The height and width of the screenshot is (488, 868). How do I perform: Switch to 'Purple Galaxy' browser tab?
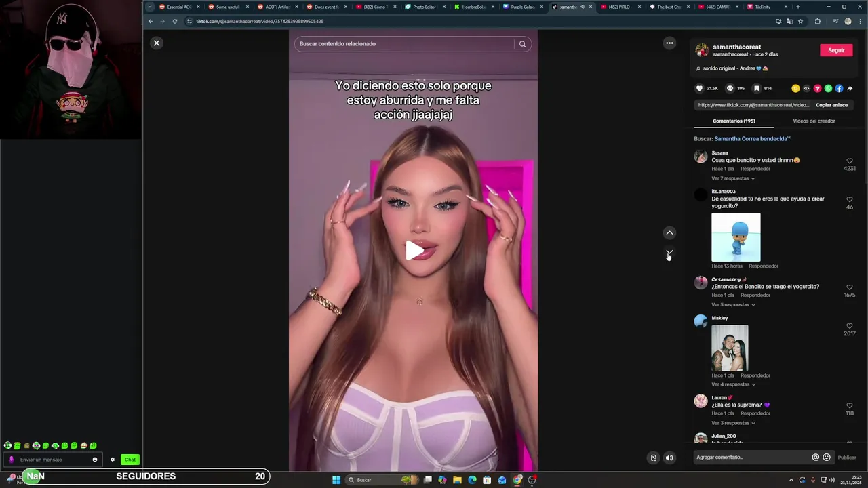[x=522, y=7]
